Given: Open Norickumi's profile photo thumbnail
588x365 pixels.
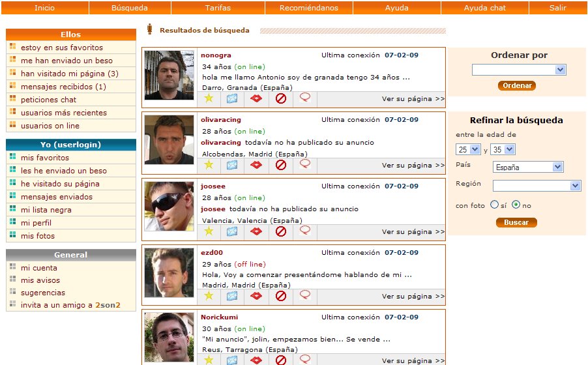Looking at the screenshot, I should tap(169, 337).
